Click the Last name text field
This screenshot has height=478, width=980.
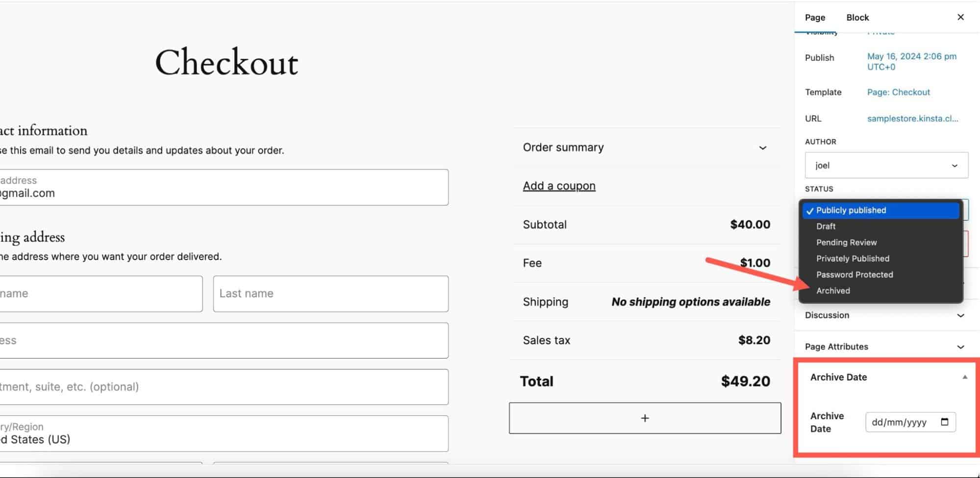coord(330,293)
